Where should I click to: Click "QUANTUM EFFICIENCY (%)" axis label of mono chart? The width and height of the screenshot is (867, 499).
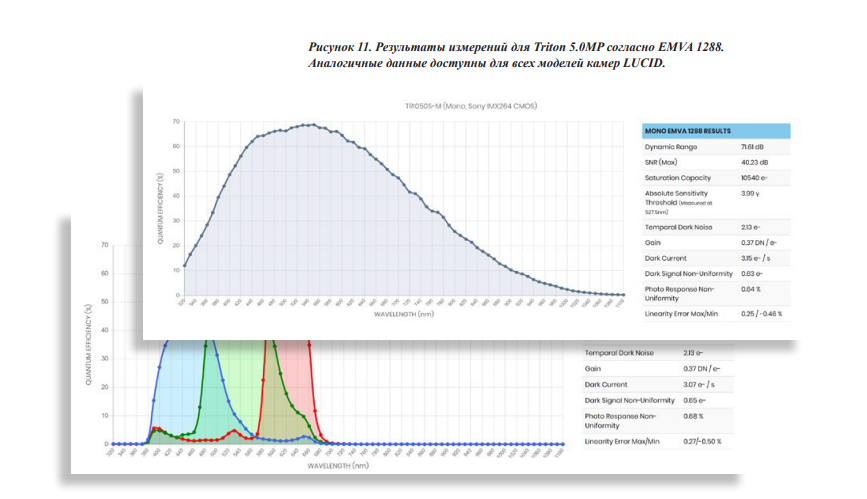(x=160, y=209)
